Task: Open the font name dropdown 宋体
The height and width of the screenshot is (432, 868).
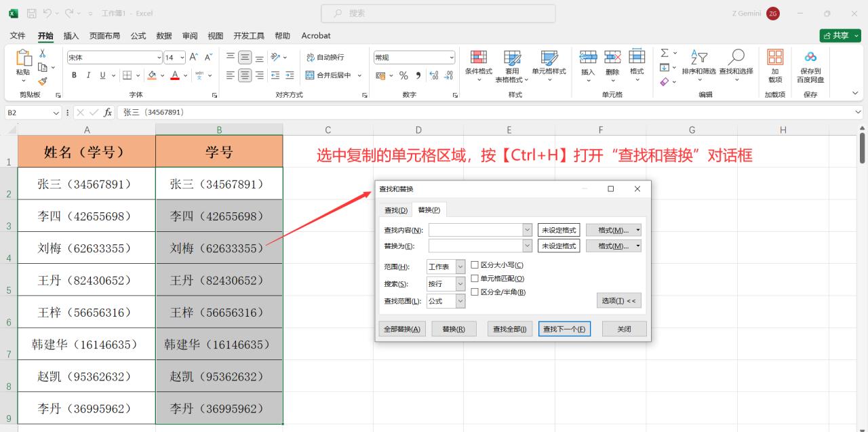Action: [159, 58]
